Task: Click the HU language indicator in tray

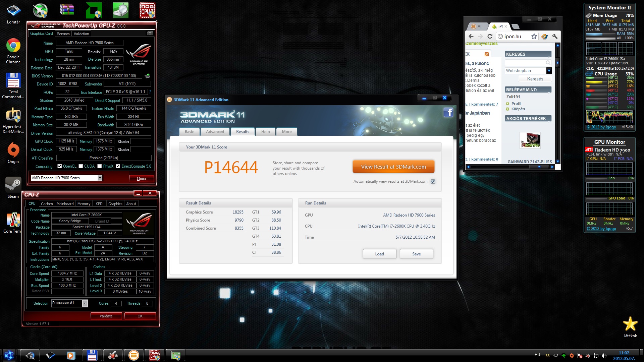Action: pos(537,355)
